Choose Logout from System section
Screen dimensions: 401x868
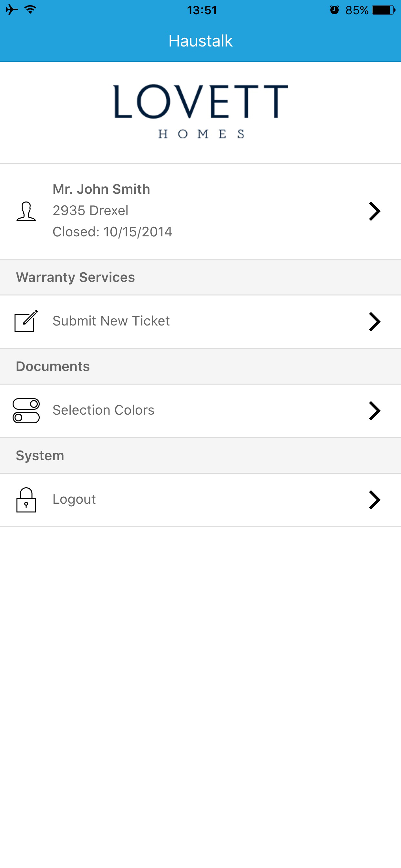click(200, 500)
